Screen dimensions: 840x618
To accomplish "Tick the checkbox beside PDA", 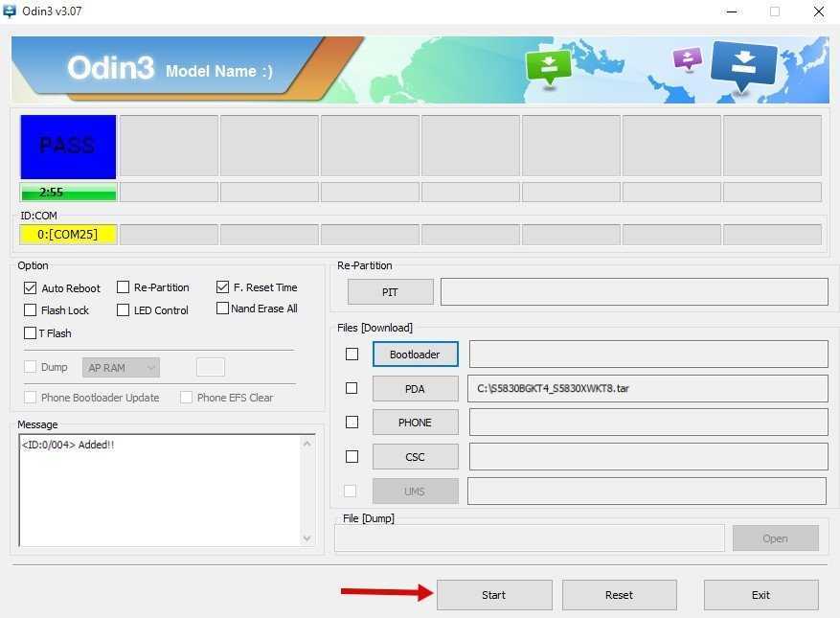I will tap(352, 388).
